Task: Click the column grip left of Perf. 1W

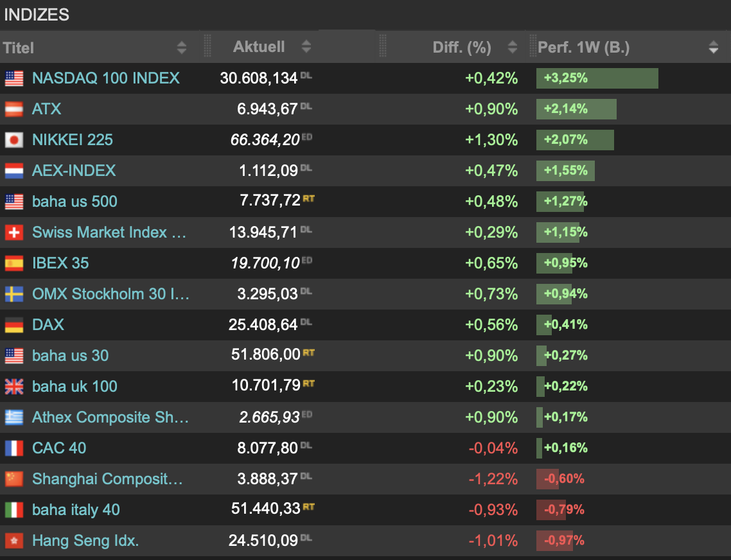Action: click(x=533, y=46)
